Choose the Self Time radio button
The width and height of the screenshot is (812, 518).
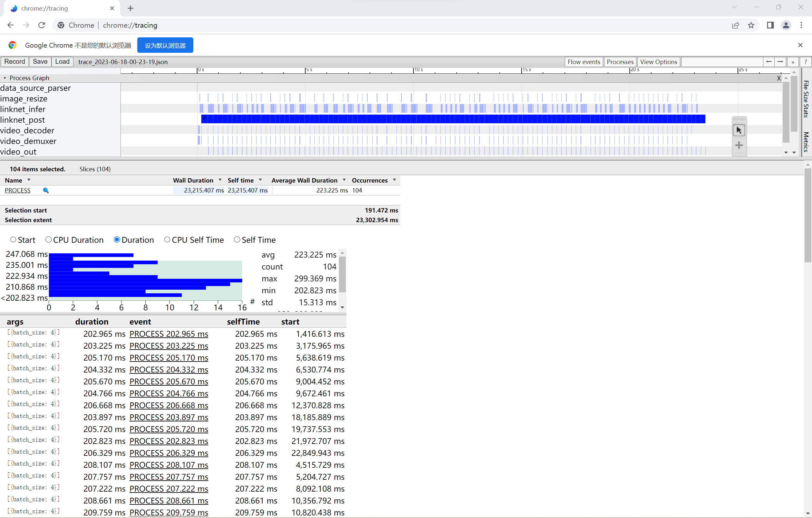237,240
